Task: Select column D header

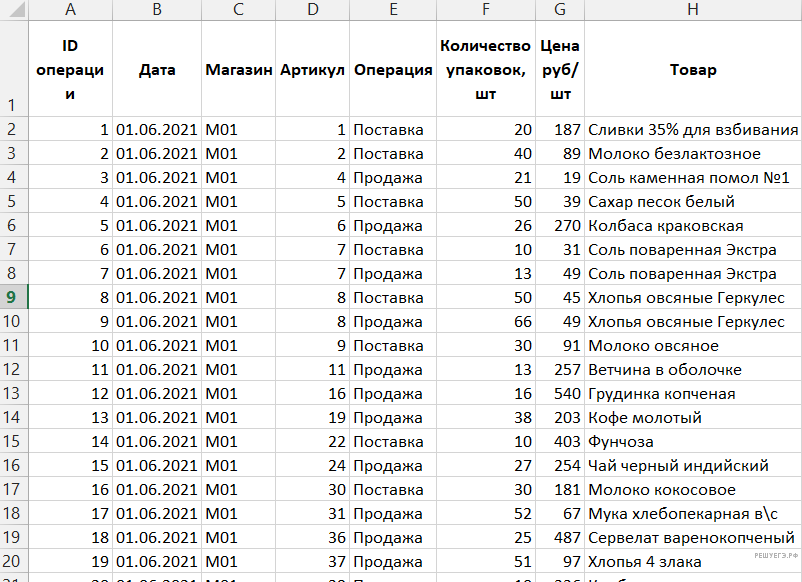Action: [x=312, y=10]
